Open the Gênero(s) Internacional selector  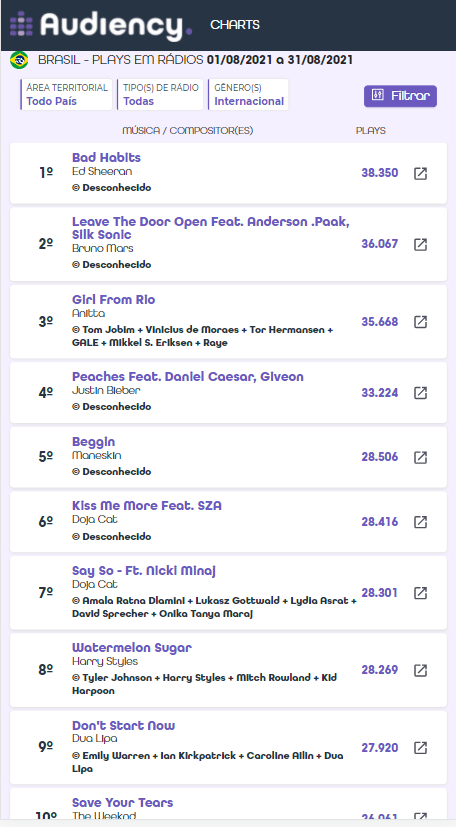[248, 94]
